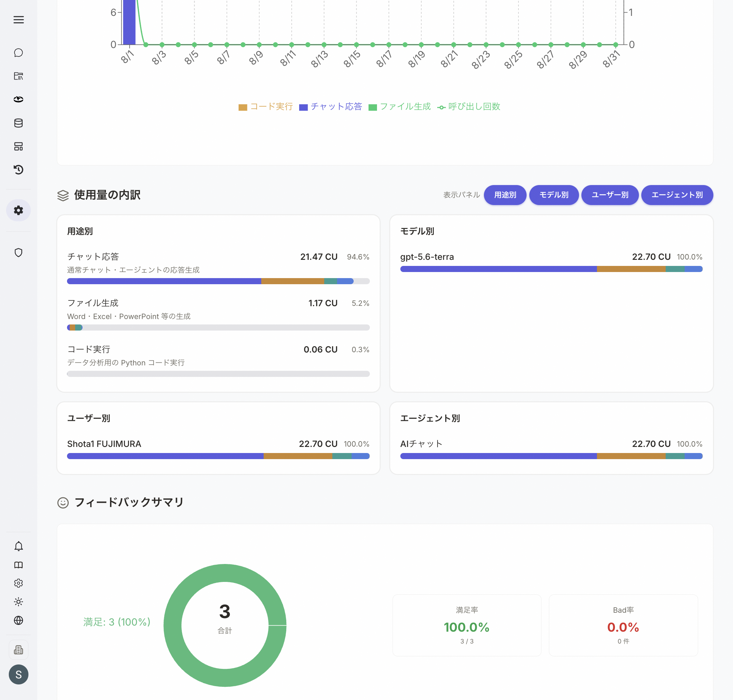Click the S user avatar
The width and height of the screenshot is (733, 700).
(18, 674)
